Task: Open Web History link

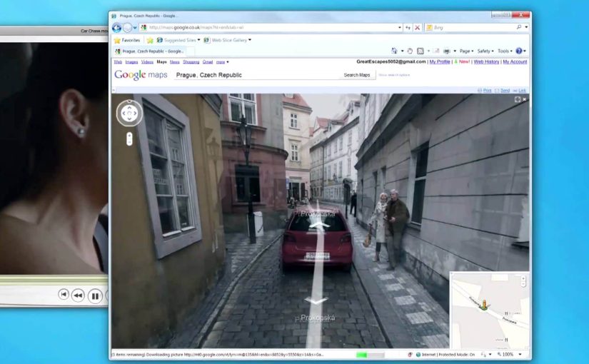Action: (486, 61)
